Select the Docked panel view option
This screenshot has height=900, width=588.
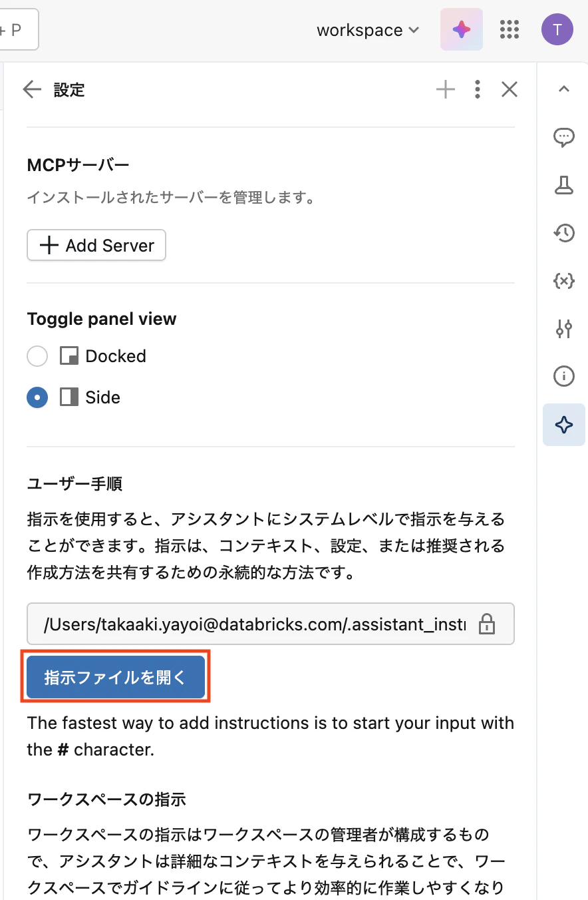tap(37, 356)
